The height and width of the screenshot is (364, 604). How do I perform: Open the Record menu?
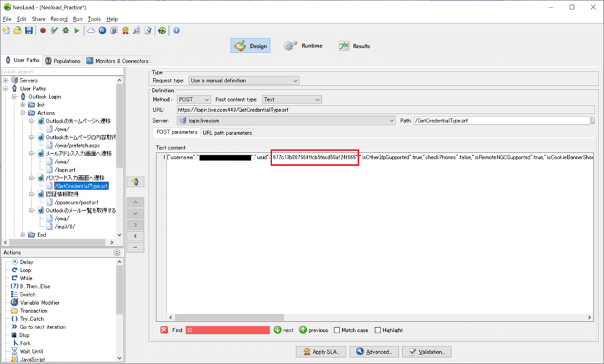pyautogui.click(x=59, y=19)
